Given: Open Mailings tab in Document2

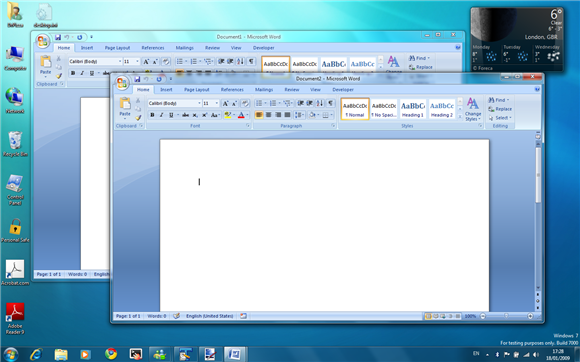Looking at the screenshot, I should [264, 89].
